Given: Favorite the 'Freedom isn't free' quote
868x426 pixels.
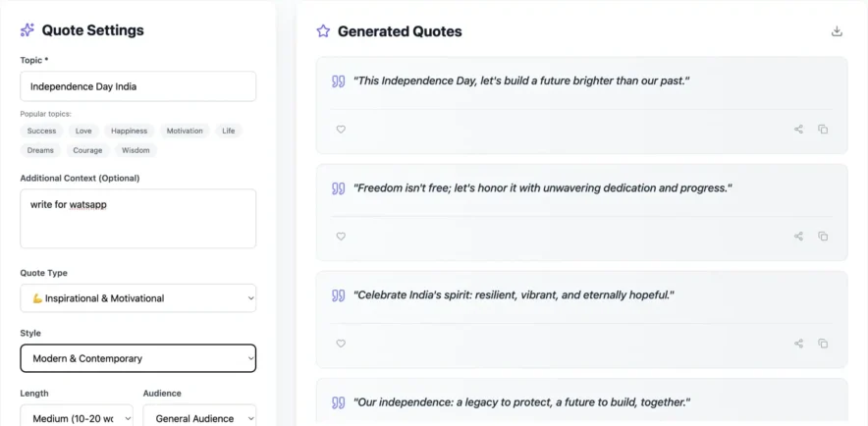Looking at the screenshot, I should (341, 236).
